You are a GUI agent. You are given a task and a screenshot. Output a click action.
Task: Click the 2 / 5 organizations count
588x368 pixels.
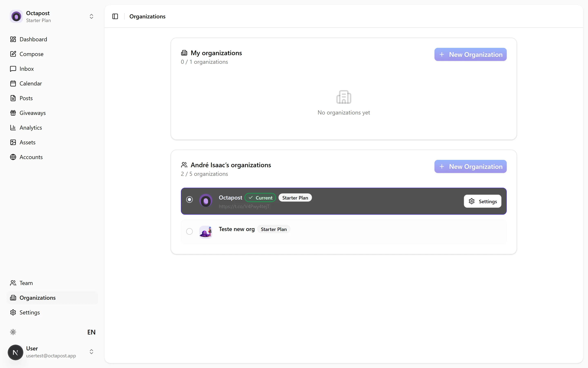204,174
